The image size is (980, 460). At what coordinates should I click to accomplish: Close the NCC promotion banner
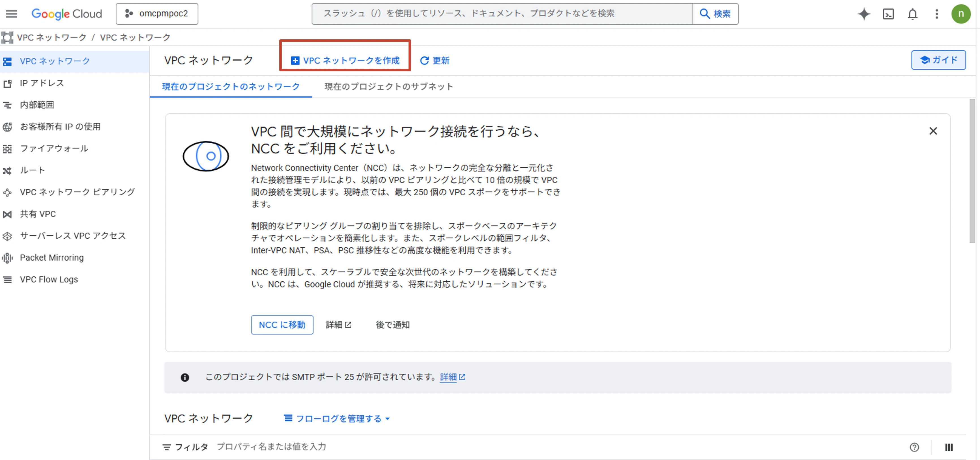pyautogui.click(x=933, y=131)
